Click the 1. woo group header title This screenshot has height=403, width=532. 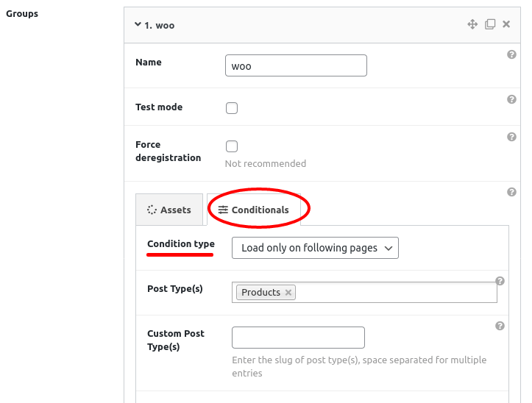[160, 26]
